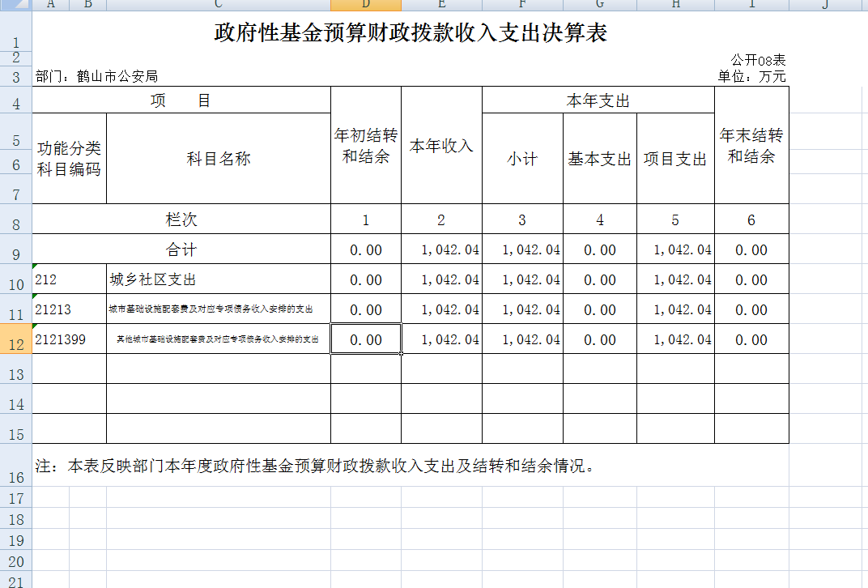Click row header 3

click(x=16, y=76)
